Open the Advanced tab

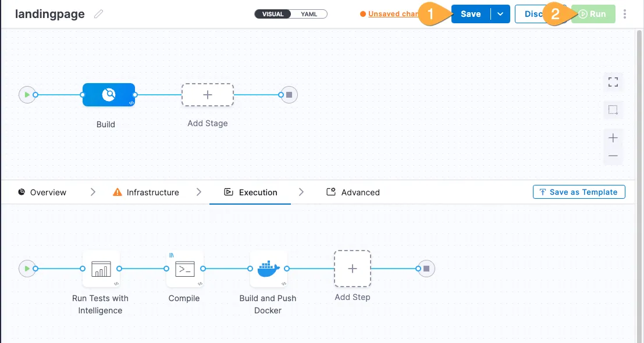(353, 192)
